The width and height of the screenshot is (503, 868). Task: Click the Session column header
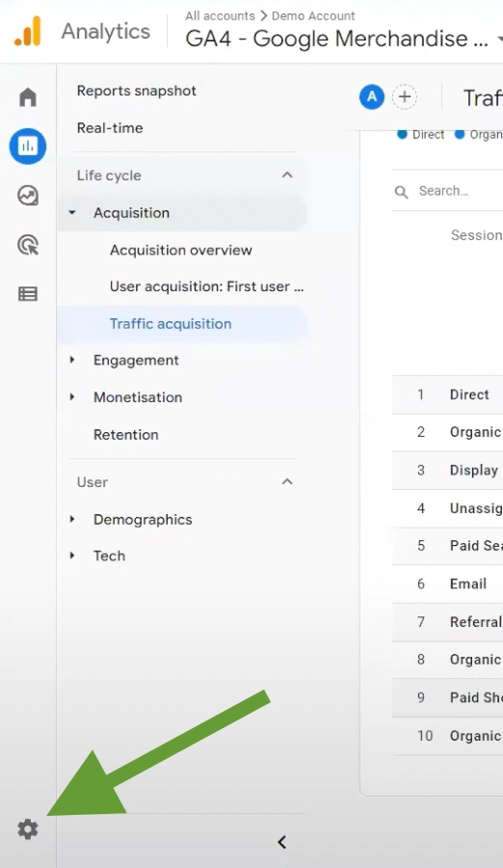tap(476, 235)
